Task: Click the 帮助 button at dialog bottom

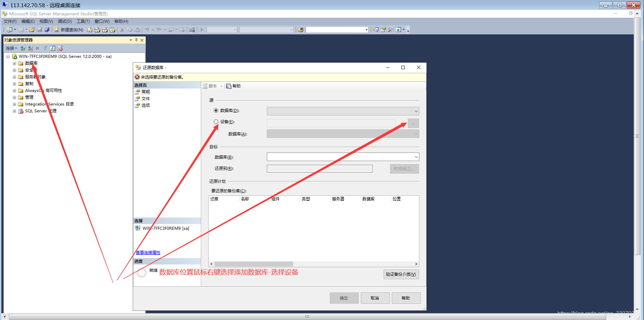Action: click(406, 298)
